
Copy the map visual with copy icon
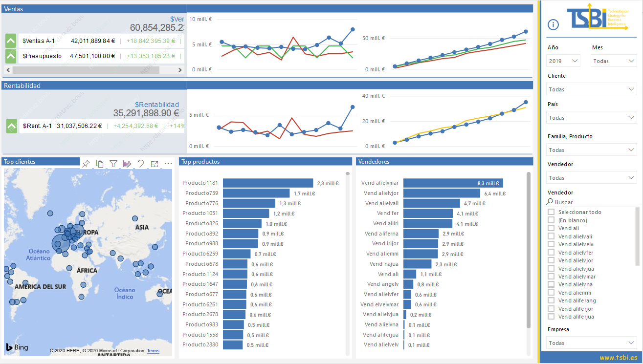click(x=100, y=164)
